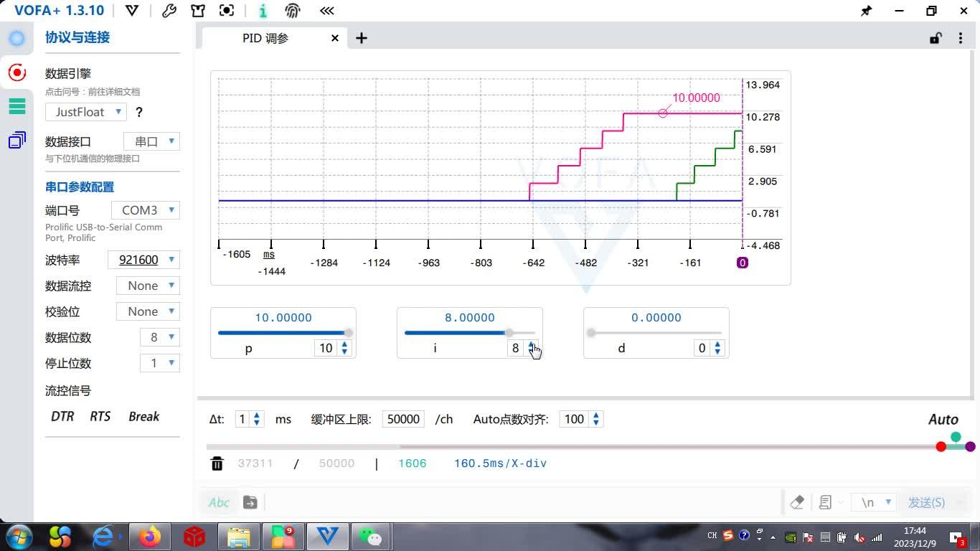This screenshot has width=980, height=551.
Task: Click the 发送(S) send button
Action: [x=926, y=502]
